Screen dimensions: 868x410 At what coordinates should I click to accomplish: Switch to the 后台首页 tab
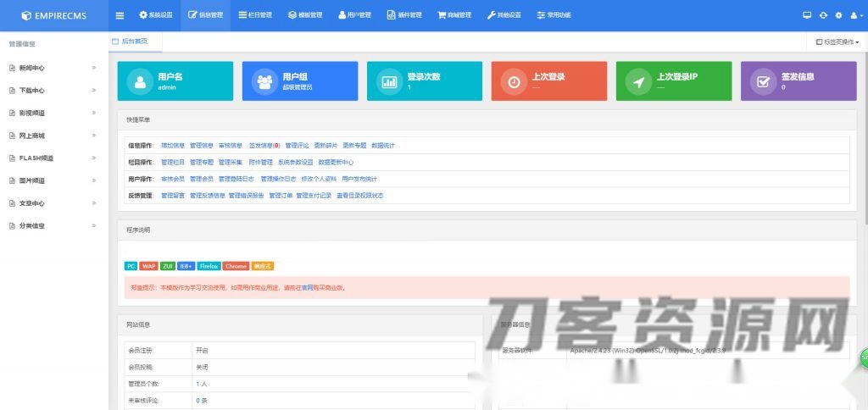click(135, 42)
